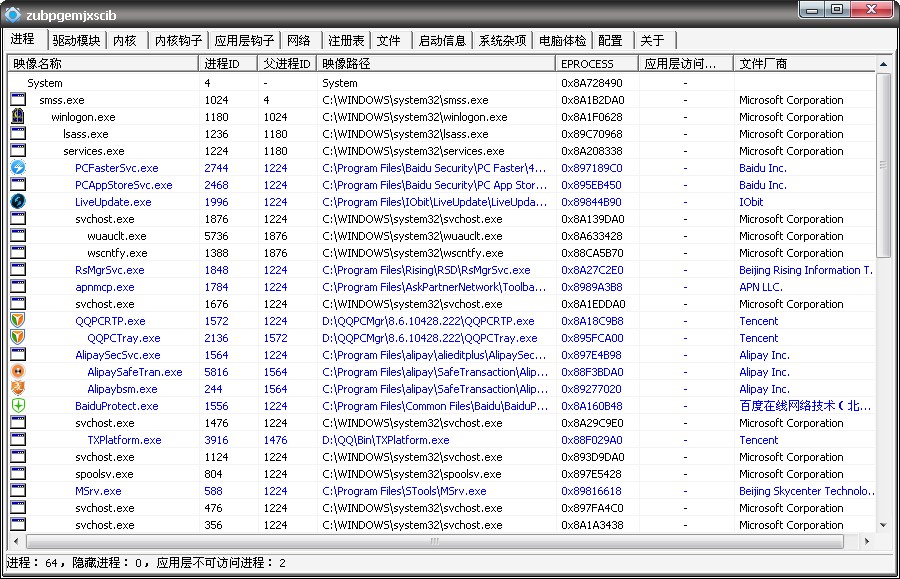Click the BaiduProtect.exe green plus icon

tap(18, 406)
